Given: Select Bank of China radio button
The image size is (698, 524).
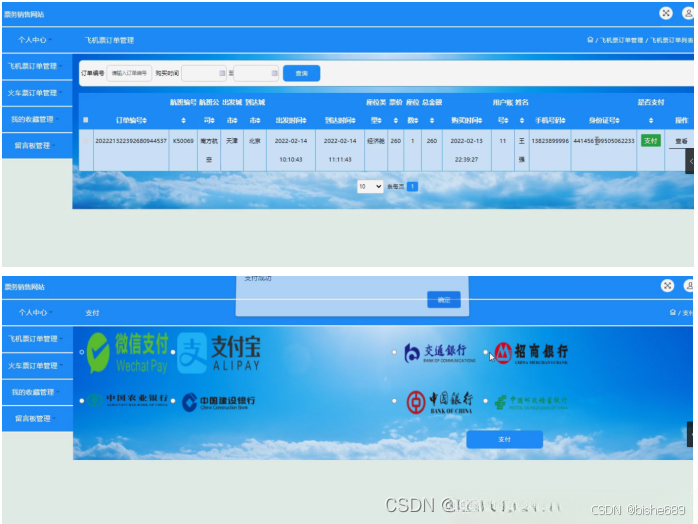Looking at the screenshot, I should (394, 401).
